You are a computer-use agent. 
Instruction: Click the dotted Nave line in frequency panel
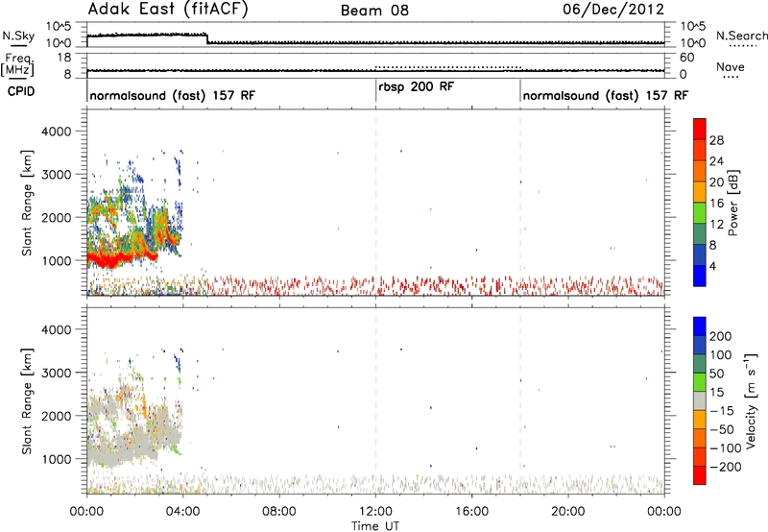447,66
